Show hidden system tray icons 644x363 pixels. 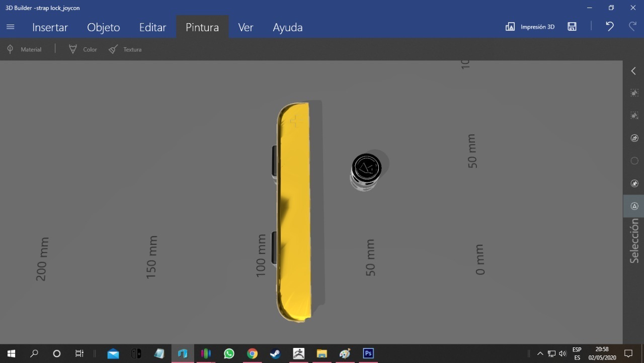point(540,353)
